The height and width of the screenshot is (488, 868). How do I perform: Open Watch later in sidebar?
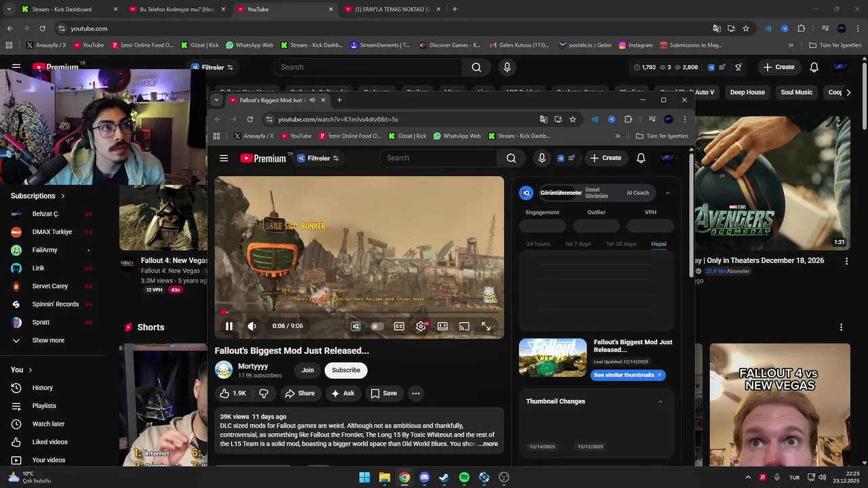coord(48,424)
